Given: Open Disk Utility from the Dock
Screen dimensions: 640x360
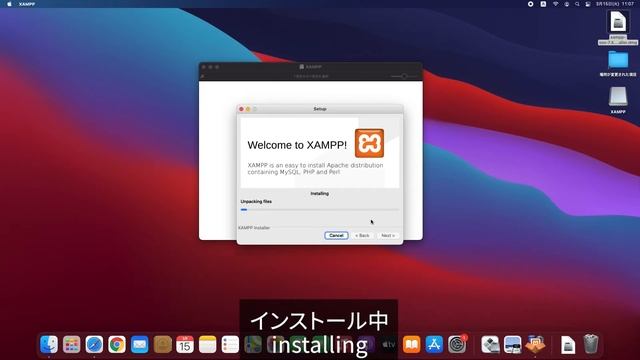Looking at the screenshot, I should [490, 344].
